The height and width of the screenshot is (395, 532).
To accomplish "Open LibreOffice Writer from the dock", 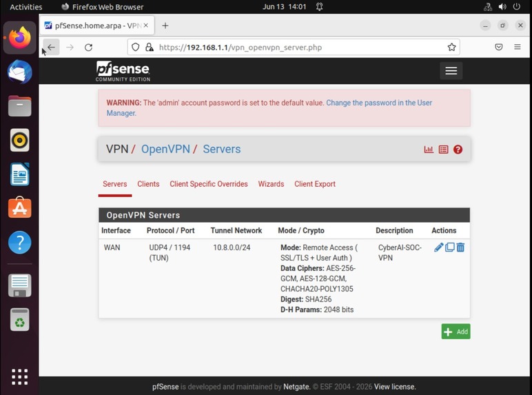I will click(20, 174).
